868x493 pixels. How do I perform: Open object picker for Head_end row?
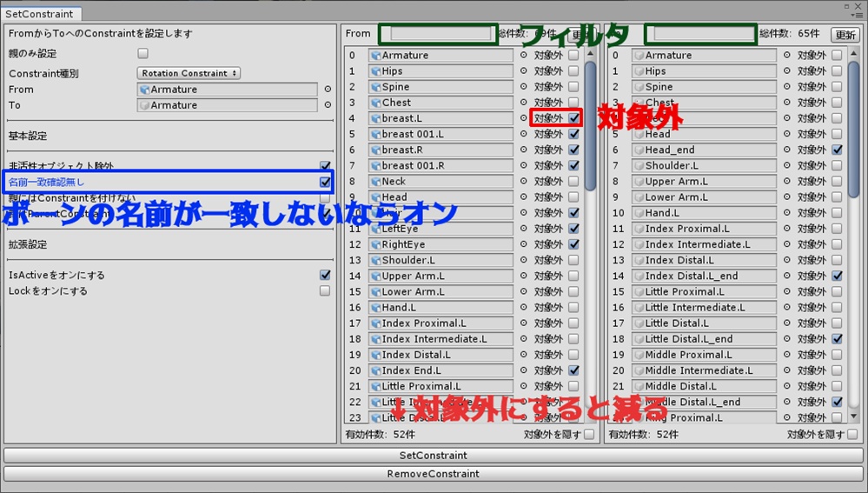click(x=786, y=150)
